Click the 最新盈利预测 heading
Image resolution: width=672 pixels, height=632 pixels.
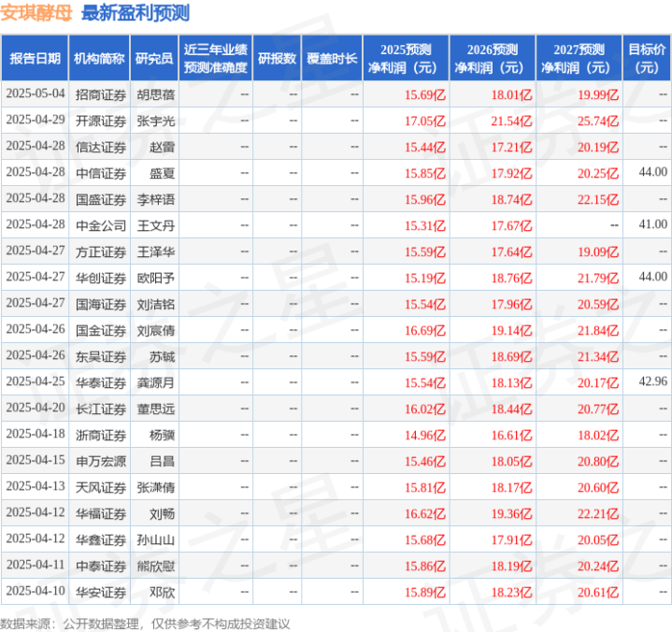[x=136, y=13]
